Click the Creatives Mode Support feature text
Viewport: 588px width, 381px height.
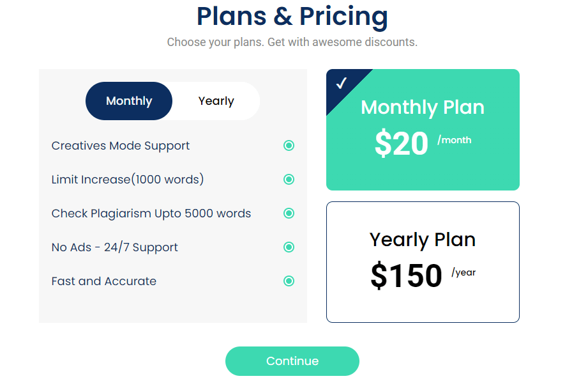[x=121, y=146]
